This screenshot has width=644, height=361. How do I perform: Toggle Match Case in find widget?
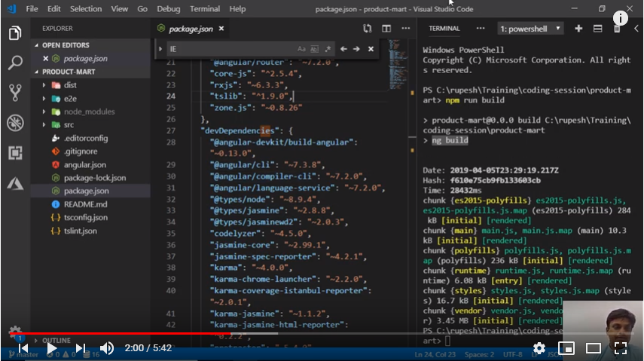(302, 49)
